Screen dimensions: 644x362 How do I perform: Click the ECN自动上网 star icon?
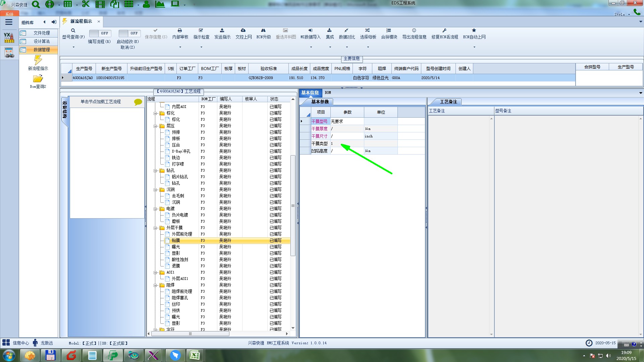point(474,31)
